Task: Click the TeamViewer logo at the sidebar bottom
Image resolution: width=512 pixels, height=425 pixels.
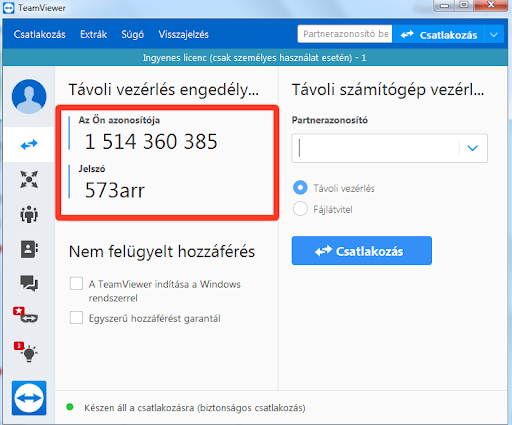Action: 29,398
